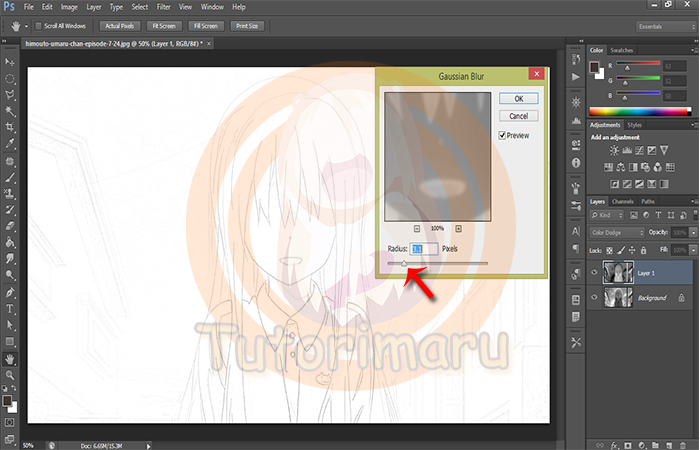700x450 pixels.
Task: Click the Fit Screen button
Action: [164, 26]
